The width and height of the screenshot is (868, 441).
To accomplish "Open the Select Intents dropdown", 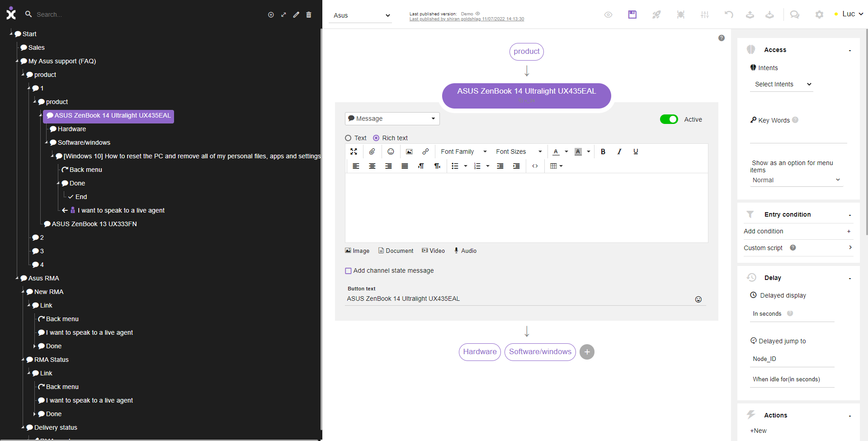I will (782, 84).
